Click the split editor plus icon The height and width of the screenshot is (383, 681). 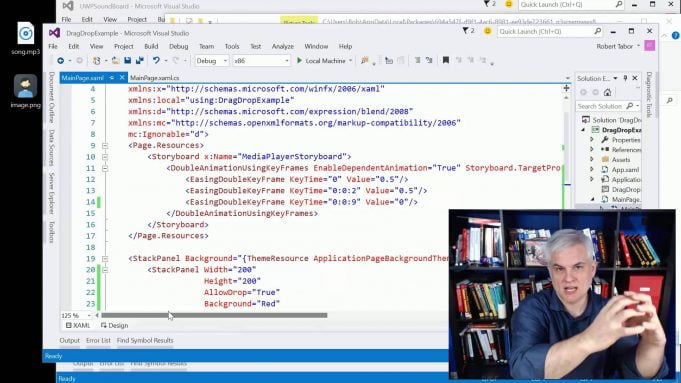[566, 89]
